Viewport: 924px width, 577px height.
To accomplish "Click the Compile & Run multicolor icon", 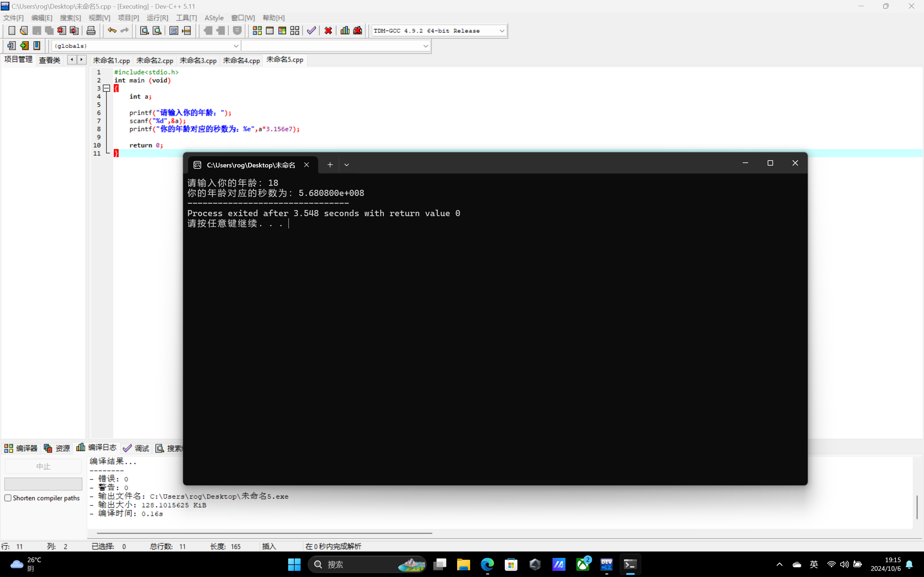I will [x=282, y=31].
